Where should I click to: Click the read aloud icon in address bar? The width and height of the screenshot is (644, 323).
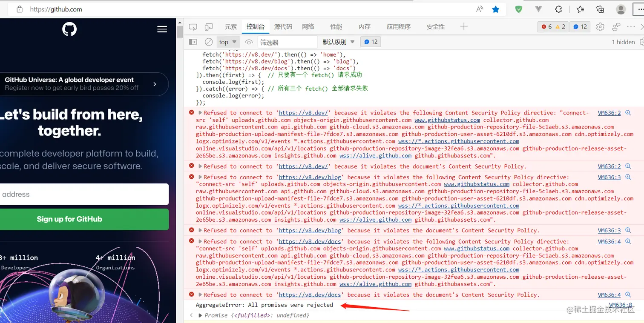click(480, 9)
